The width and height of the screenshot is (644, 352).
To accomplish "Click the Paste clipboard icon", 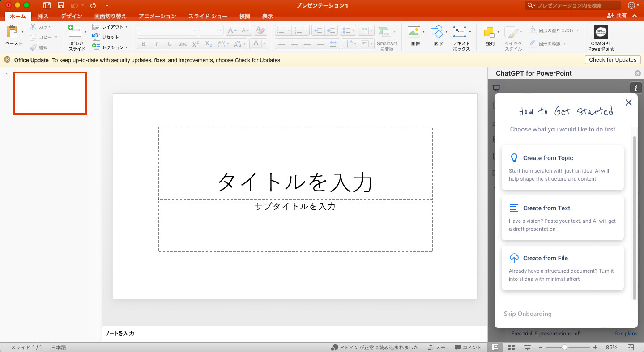I will (12, 32).
